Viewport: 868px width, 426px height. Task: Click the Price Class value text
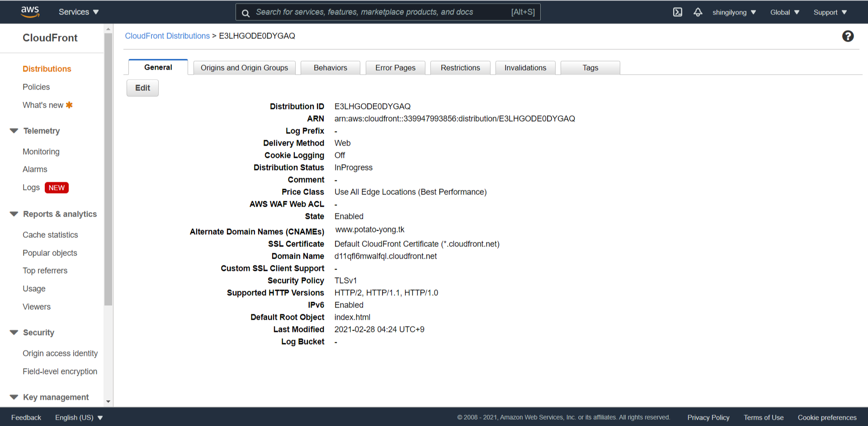(x=410, y=192)
